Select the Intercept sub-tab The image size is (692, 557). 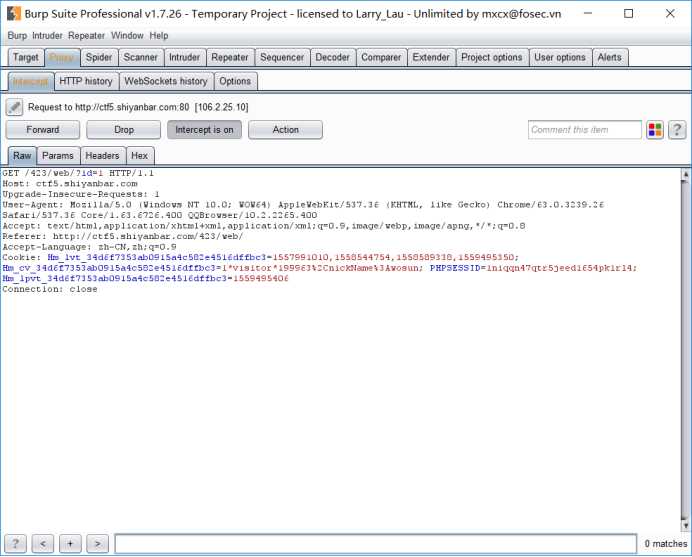(31, 81)
